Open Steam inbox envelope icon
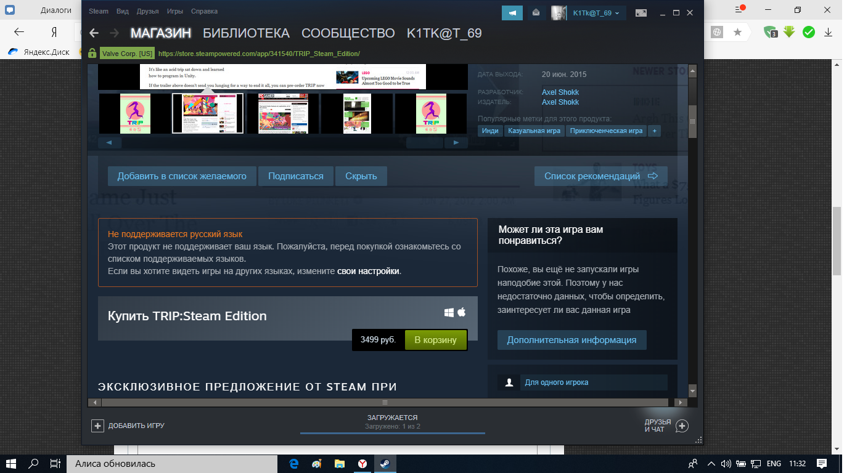Image resolution: width=868 pixels, height=473 pixels. point(536,13)
